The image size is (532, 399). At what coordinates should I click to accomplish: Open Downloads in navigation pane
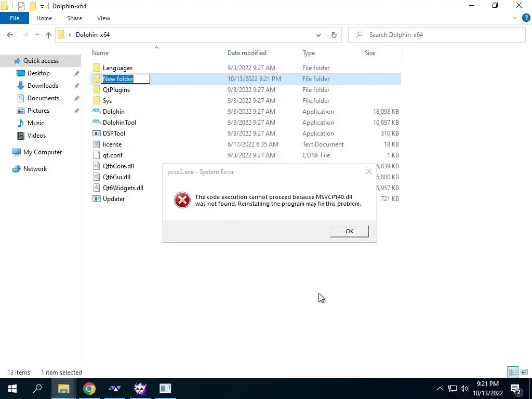pos(43,86)
